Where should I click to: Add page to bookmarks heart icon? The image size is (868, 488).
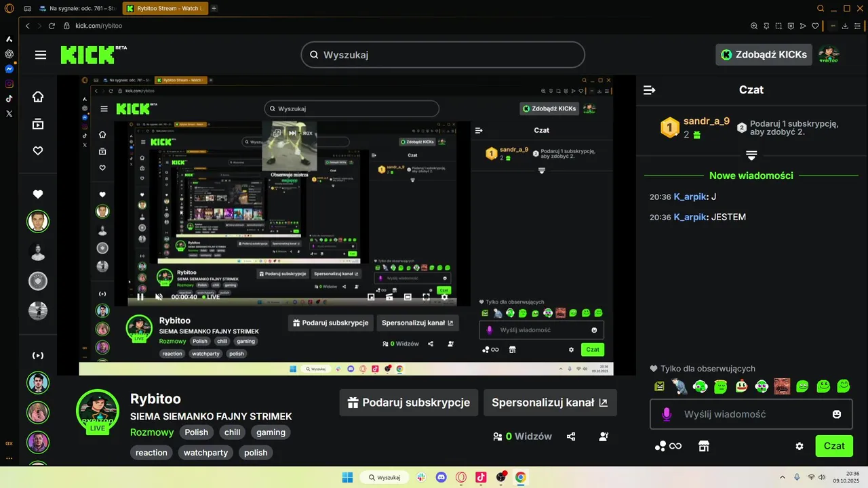(815, 26)
